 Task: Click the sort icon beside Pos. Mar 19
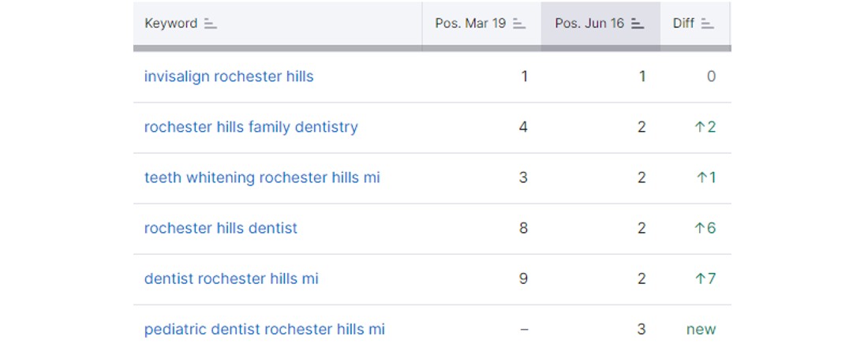pyautogui.click(x=518, y=23)
